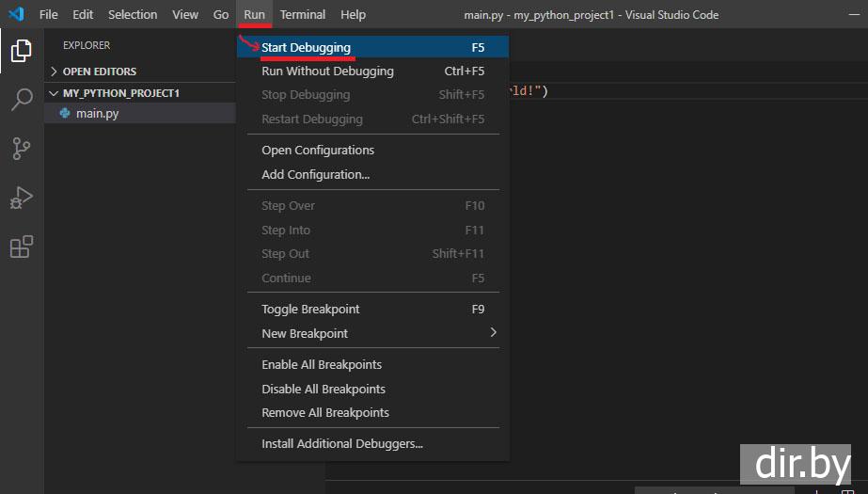Click Toggle Breakpoint menu entry
This screenshot has width=868, height=494.
(x=310, y=309)
